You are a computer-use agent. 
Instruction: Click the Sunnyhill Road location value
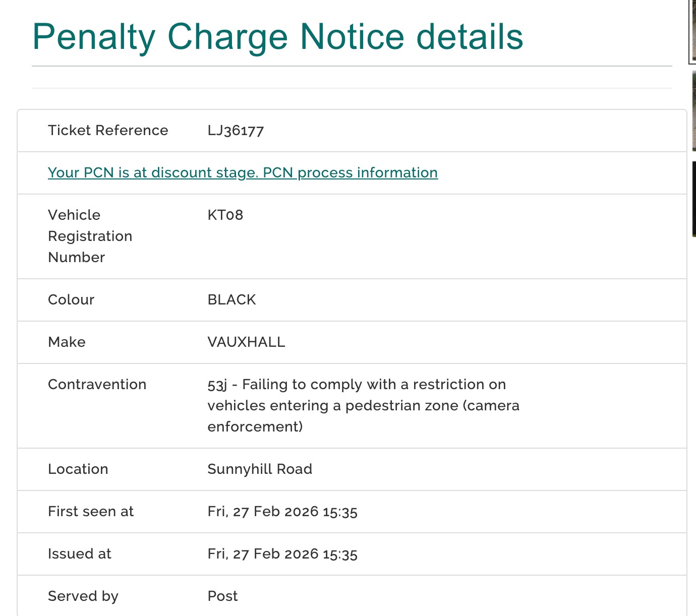[x=260, y=469]
